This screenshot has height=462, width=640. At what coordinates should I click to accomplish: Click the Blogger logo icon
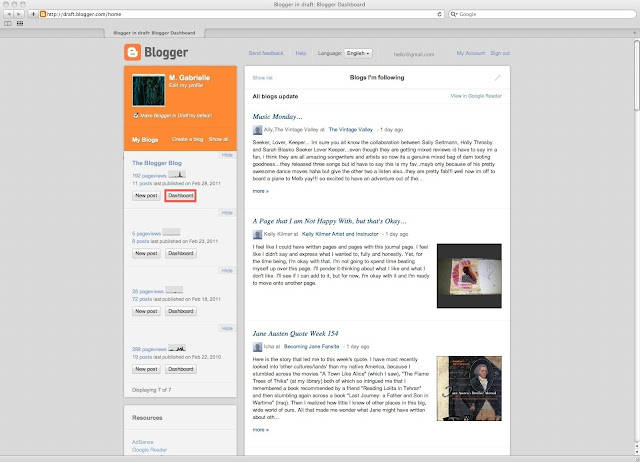132,52
